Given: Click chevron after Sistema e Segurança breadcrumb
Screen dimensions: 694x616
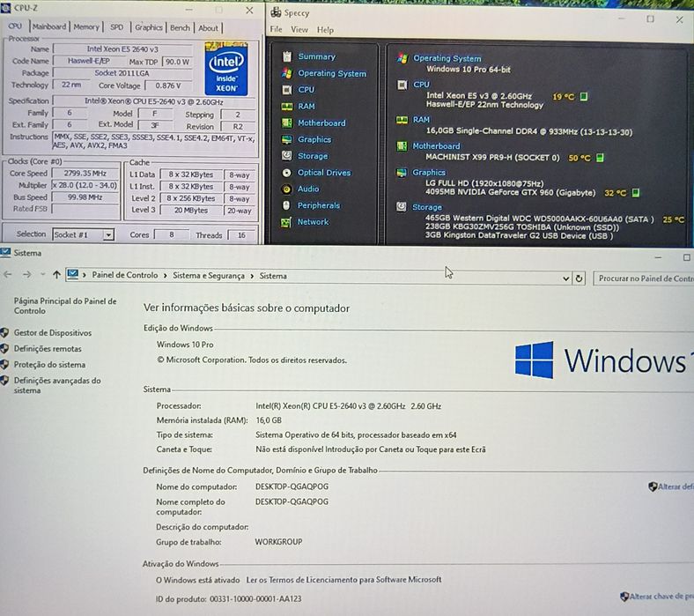Looking at the screenshot, I should (252, 276).
